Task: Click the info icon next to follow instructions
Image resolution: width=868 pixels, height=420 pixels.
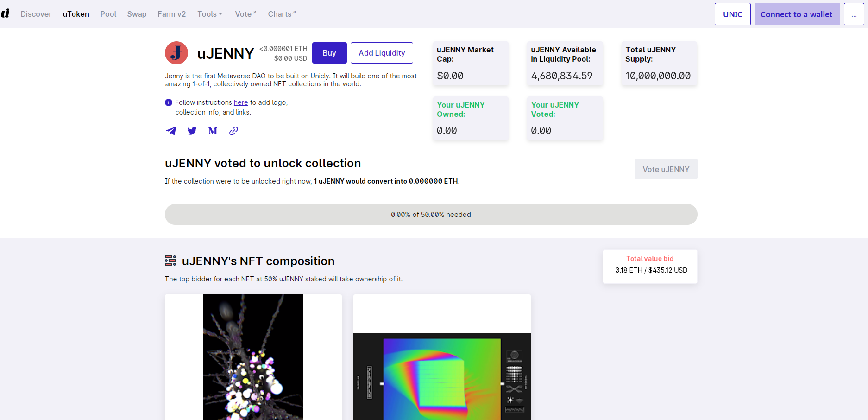Action: point(168,102)
